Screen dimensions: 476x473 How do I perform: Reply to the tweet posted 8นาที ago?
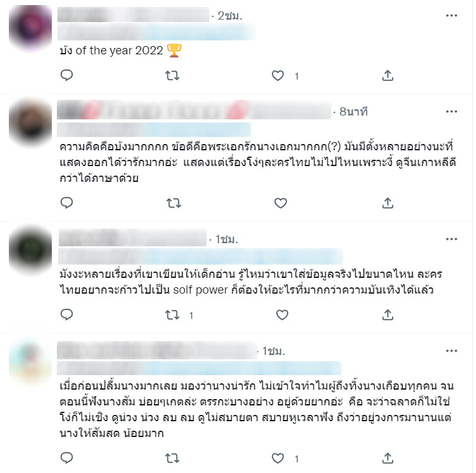click(66, 203)
